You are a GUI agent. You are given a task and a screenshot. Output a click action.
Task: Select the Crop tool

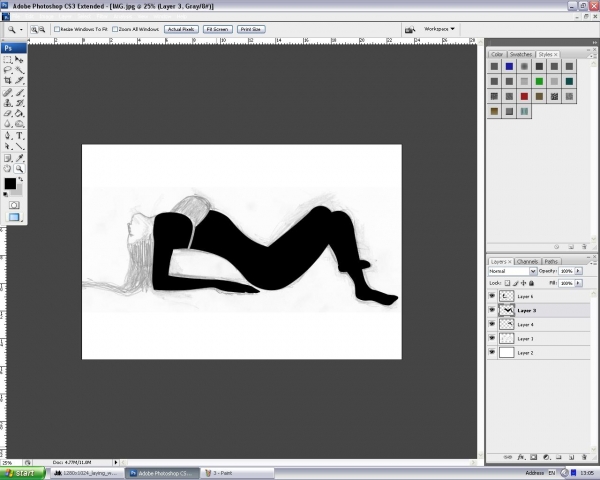[8, 80]
